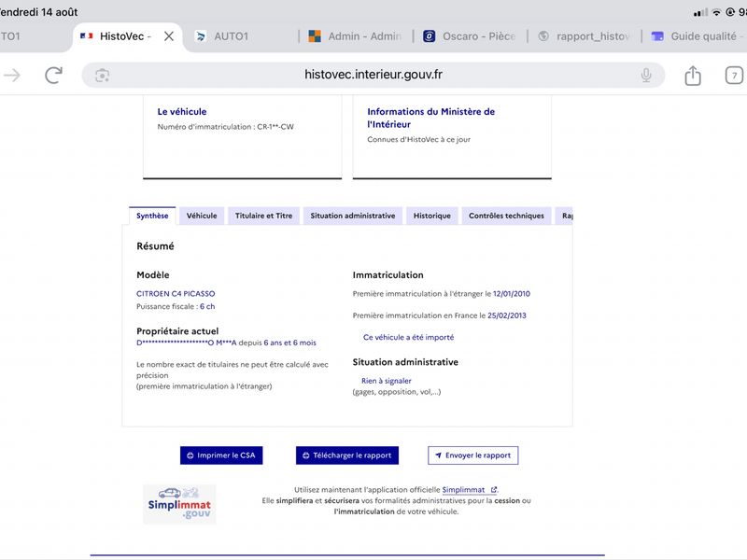Click the 'Numéro d'immatriculation : CR-1**-CW' text
The width and height of the screenshot is (747, 560).
[x=225, y=127]
